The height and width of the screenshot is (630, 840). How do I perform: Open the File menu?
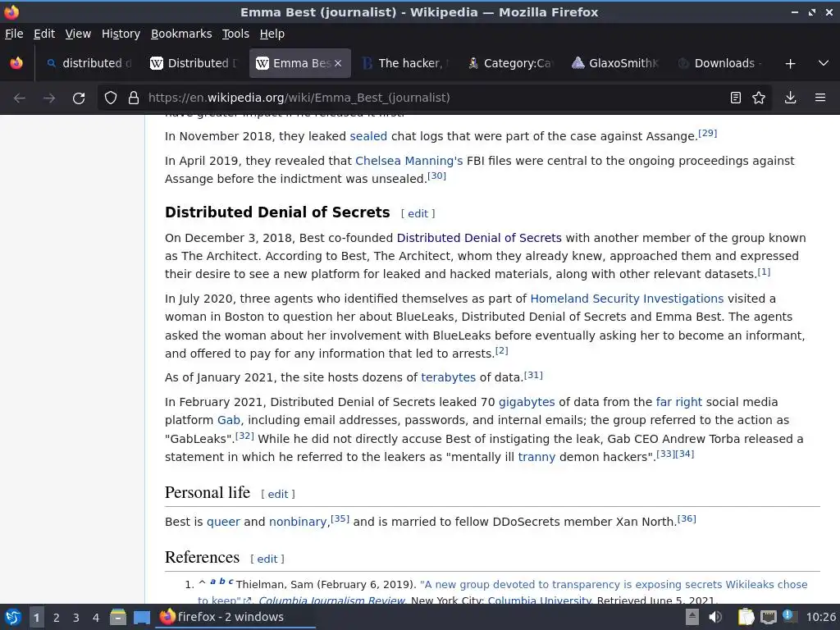(14, 34)
